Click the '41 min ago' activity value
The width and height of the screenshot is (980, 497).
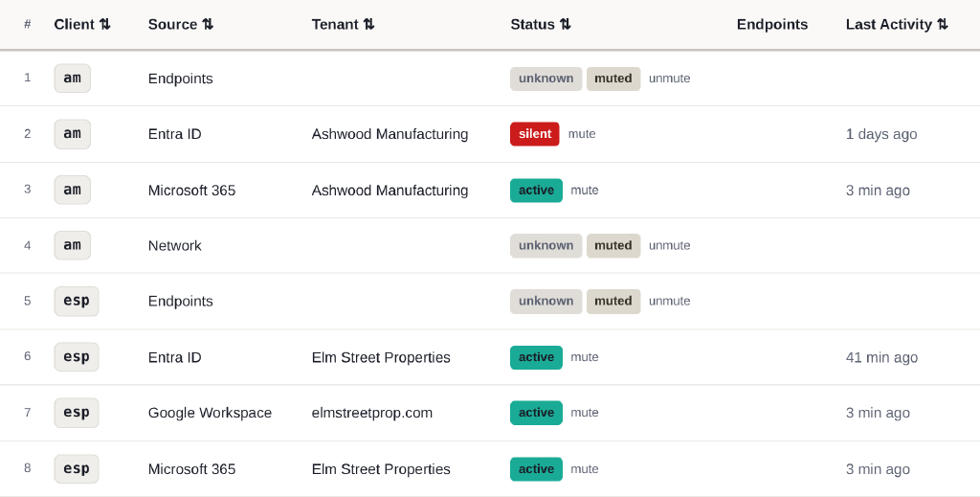881,357
